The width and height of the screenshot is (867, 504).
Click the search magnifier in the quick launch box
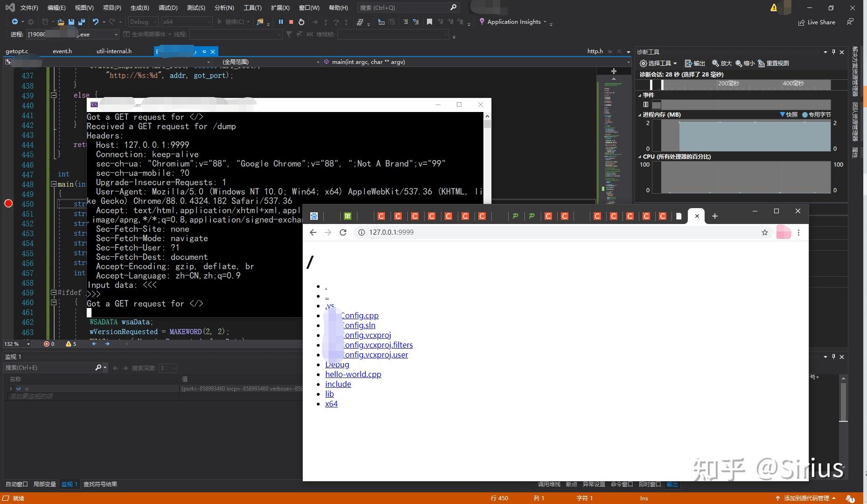[x=453, y=7]
